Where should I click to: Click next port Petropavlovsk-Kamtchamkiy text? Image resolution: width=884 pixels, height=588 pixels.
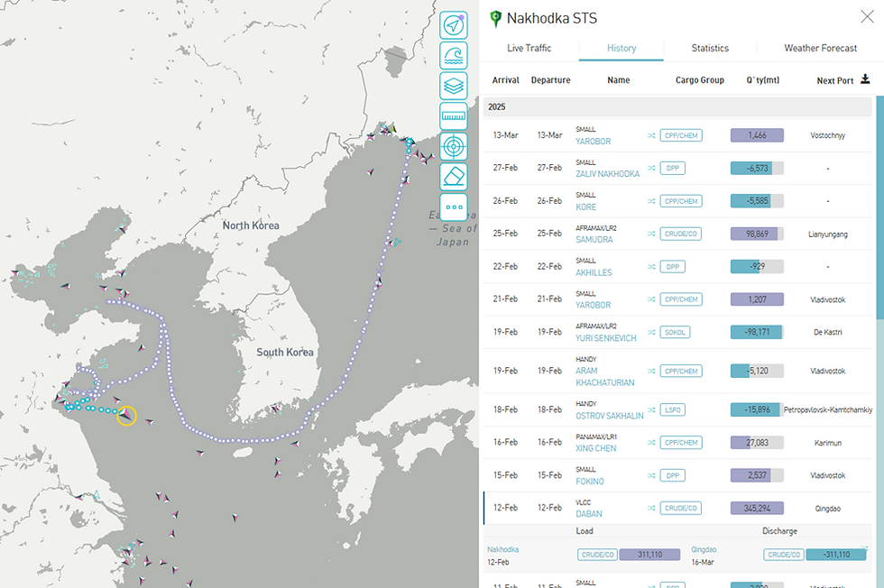tap(828, 409)
